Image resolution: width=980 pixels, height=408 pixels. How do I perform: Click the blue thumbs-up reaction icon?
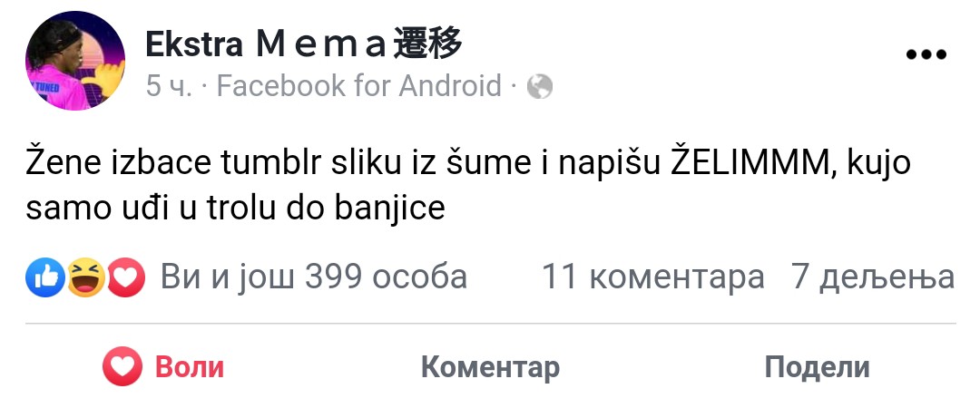(x=45, y=277)
